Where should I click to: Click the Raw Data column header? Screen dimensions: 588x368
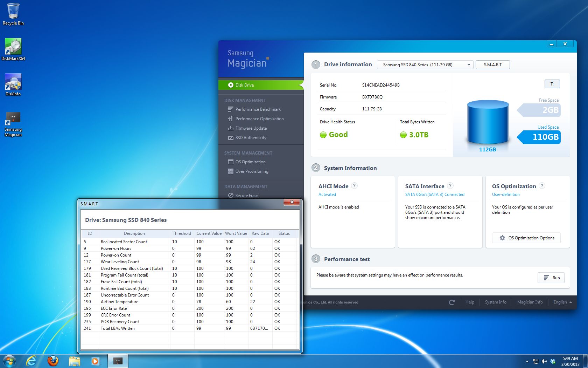click(260, 233)
